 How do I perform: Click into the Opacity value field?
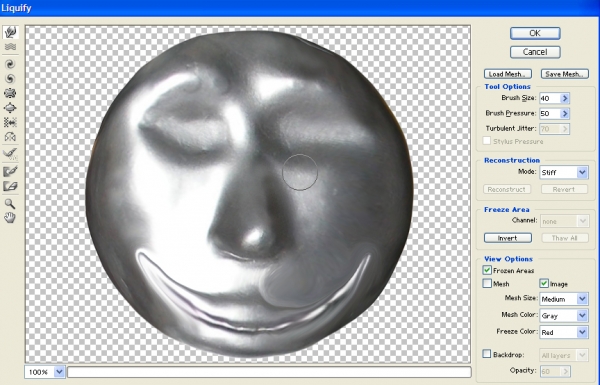click(x=550, y=371)
